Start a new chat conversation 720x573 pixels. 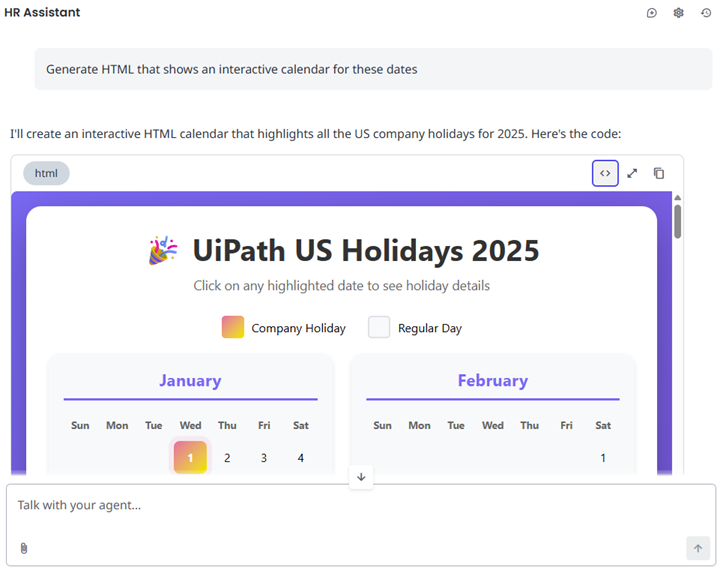(x=652, y=13)
